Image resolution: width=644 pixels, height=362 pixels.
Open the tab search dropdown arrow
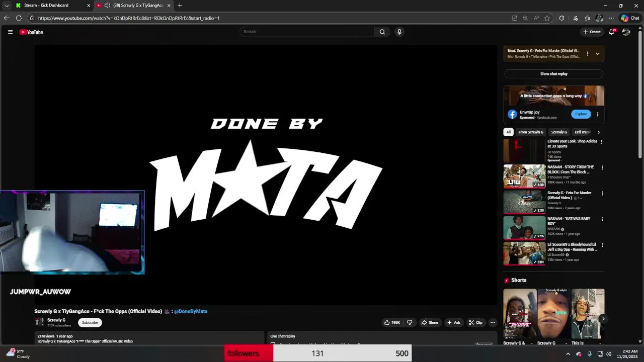click(x=7, y=6)
